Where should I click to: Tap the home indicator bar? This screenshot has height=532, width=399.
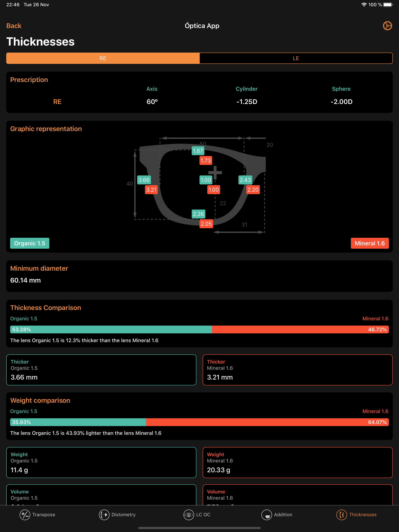pyautogui.click(x=199, y=528)
